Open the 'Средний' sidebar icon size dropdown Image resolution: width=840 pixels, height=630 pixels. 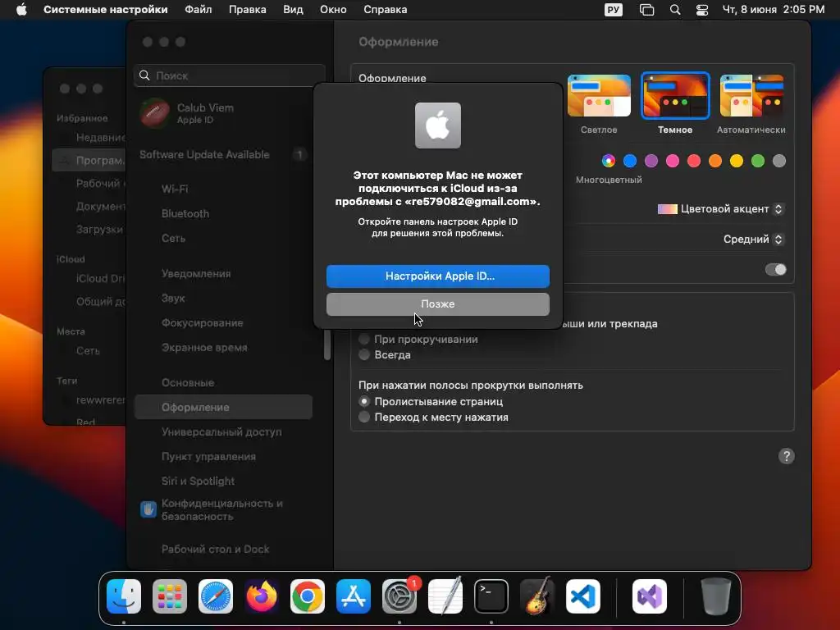753,239
